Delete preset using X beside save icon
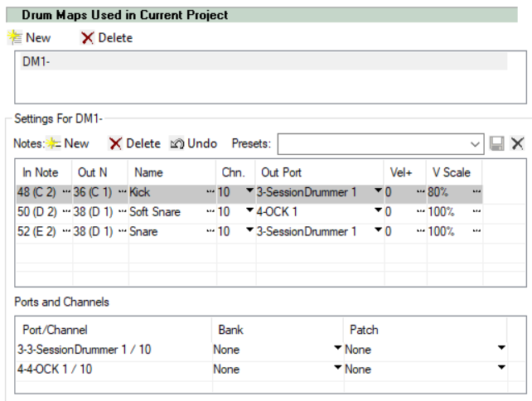Viewport: 532px width, 401px height. [517, 143]
